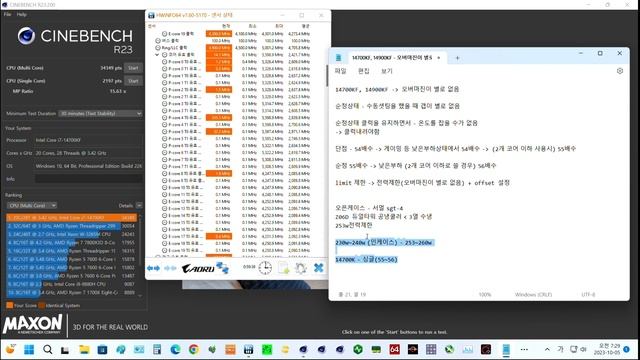The width and height of the screenshot is (640, 360).
Task: Click Windows (CRLF) in Notepad status bar
Action: [x=533, y=294]
